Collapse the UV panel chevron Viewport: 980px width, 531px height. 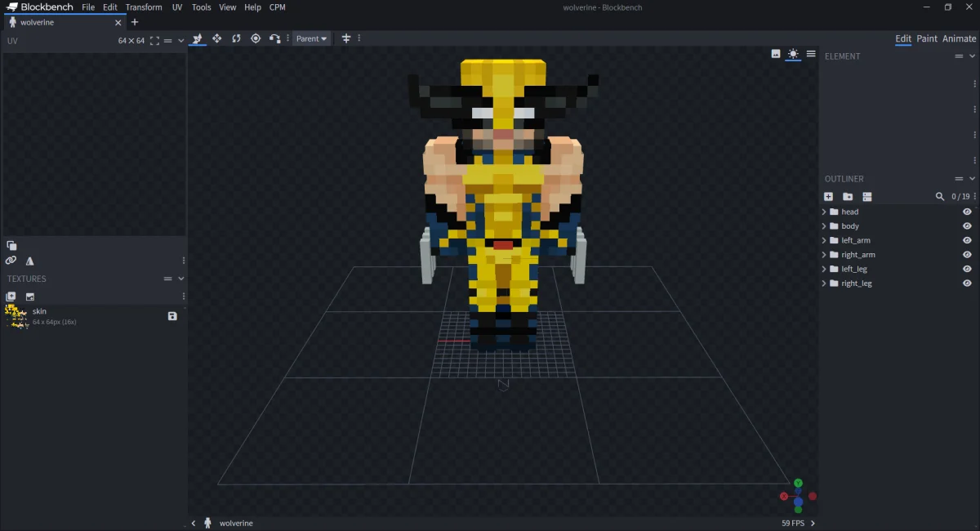click(180, 40)
